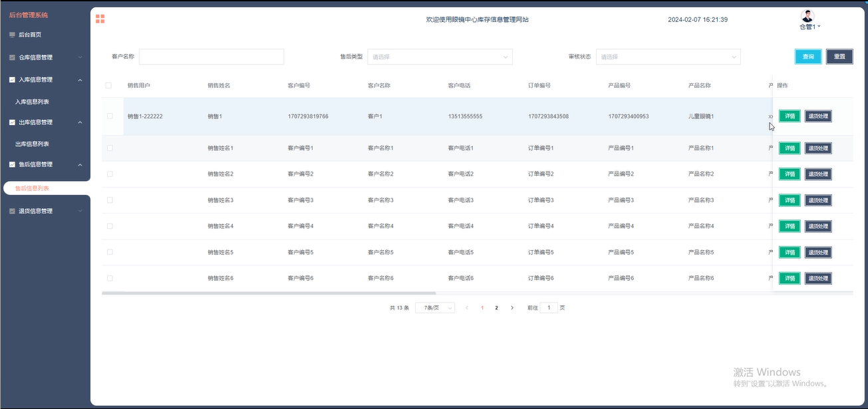Click 退货处理 for 产品名称1 row
The width and height of the screenshot is (868, 409).
[818, 148]
